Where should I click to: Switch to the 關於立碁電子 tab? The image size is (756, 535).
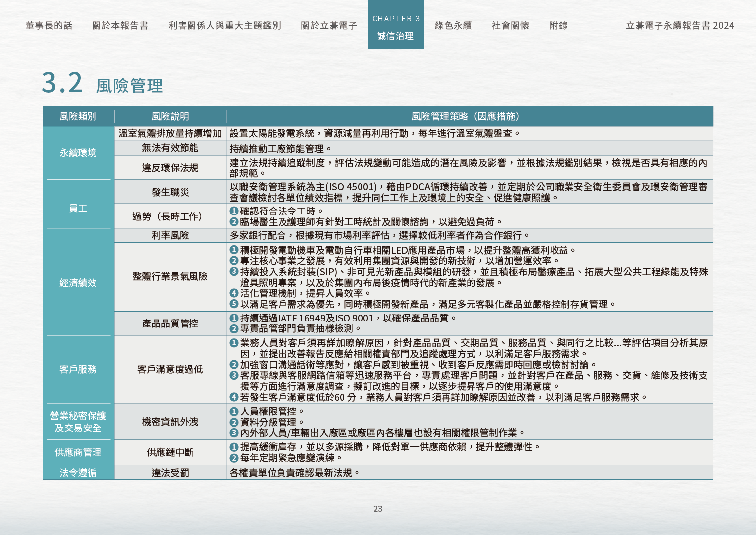(x=329, y=25)
